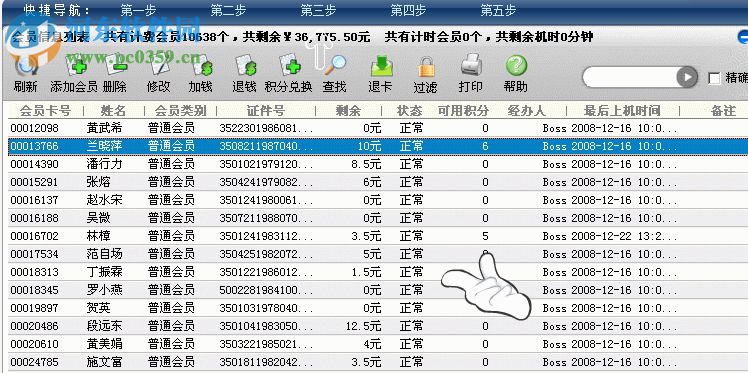Go to 第二步 in quick navigation

click(228, 10)
